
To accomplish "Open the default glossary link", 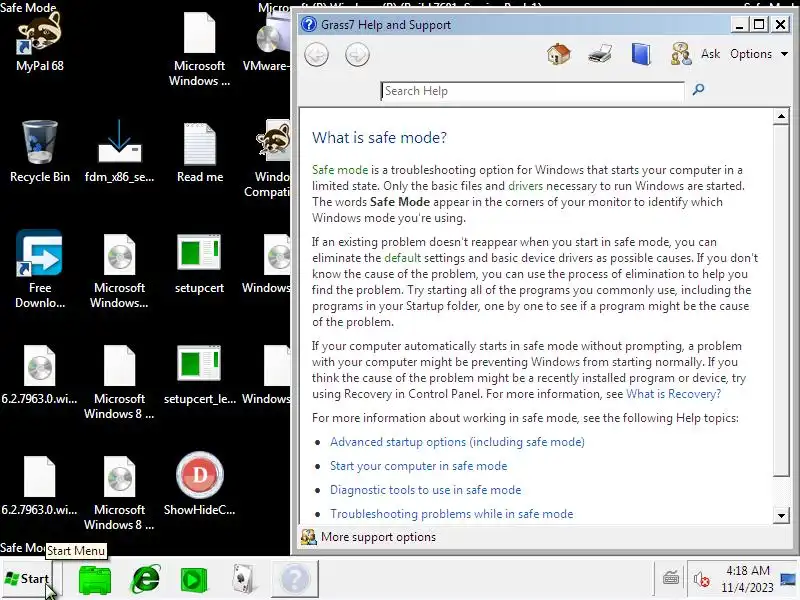I will (x=403, y=258).
